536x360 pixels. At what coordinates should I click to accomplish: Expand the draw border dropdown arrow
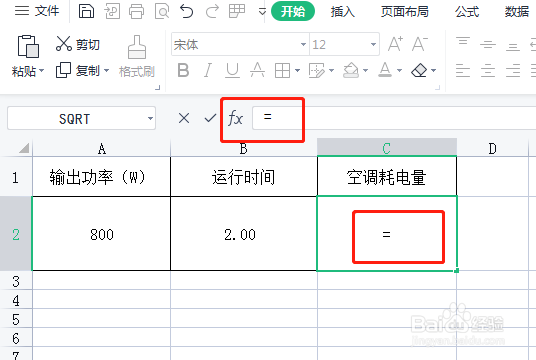tap(331, 70)
